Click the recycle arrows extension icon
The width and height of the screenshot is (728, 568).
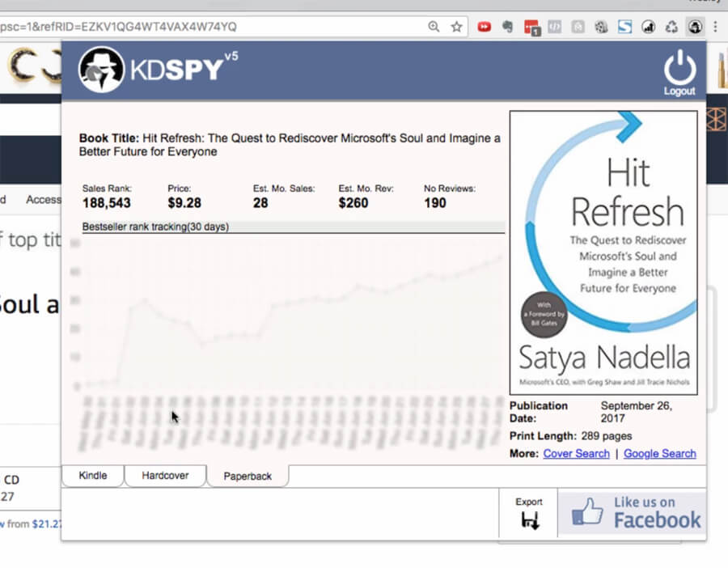(671, 27)
